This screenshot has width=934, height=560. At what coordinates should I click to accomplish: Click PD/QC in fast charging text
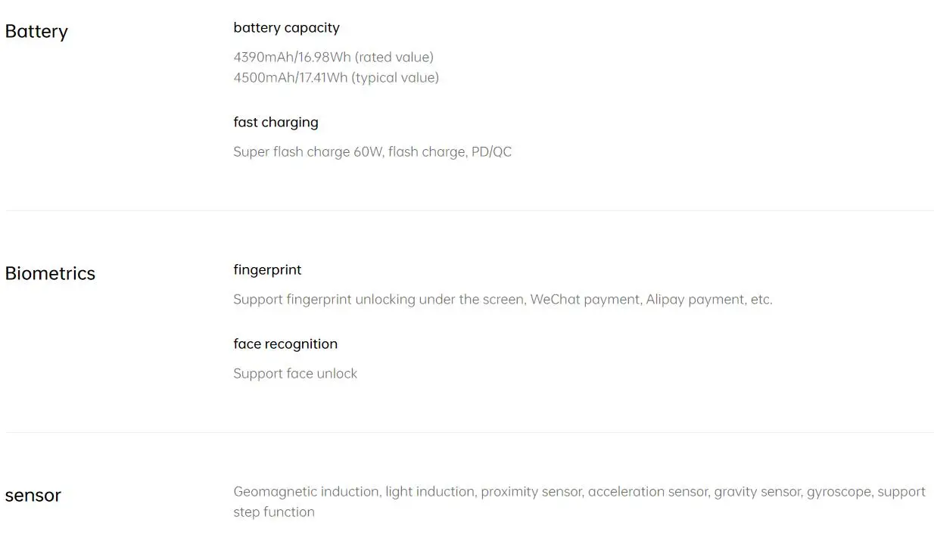point(491,152)
